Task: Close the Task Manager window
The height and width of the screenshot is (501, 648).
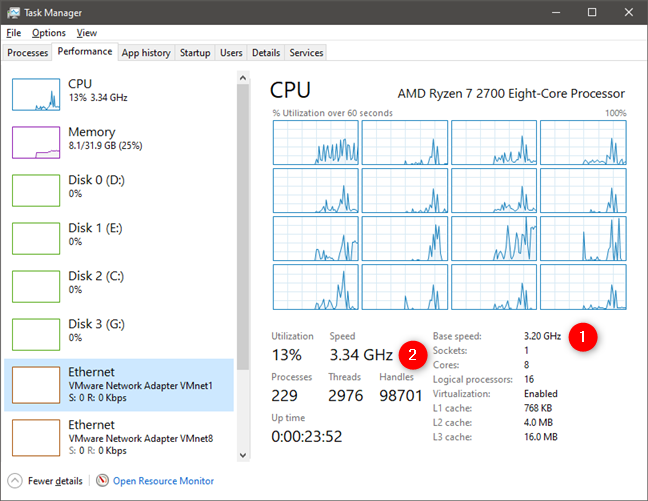Action: [x=628, y=12]
